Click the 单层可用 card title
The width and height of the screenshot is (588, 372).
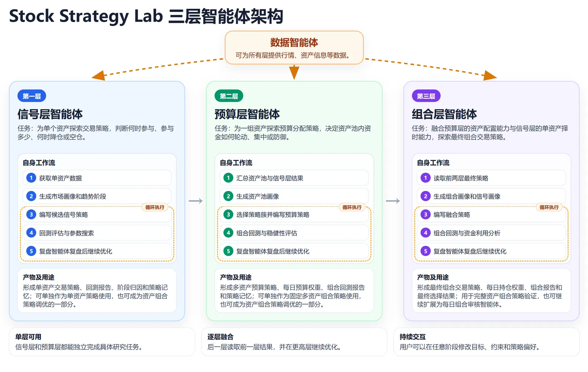pyautogui.click(x=28, y=337)
